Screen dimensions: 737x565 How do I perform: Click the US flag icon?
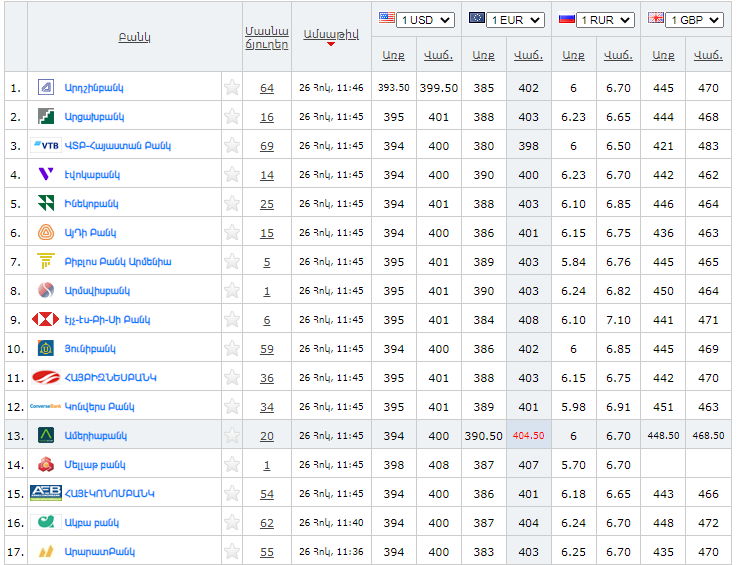coord(387,18)
